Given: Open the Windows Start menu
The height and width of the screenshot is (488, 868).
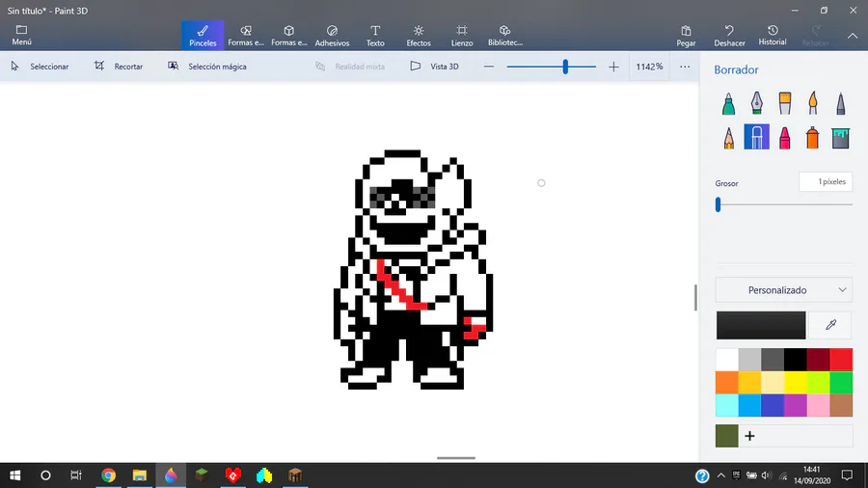Looking at the screenshot, I should tap(14, 475).
